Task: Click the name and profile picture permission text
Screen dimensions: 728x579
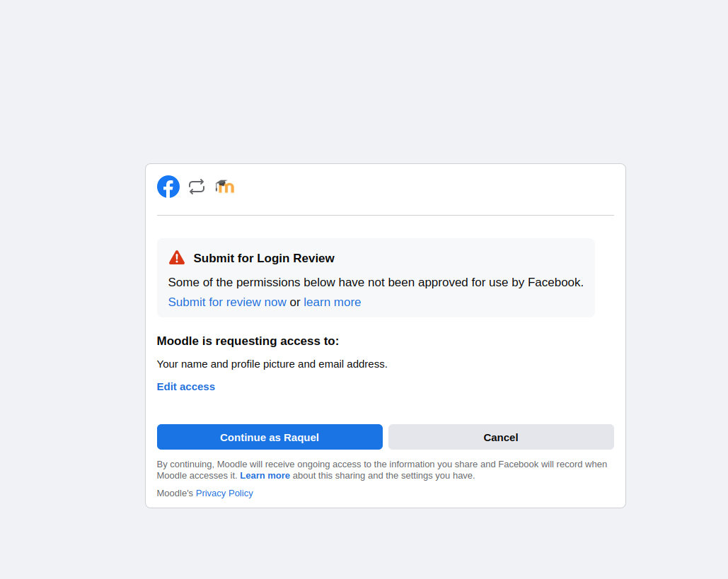Action: 272,364
